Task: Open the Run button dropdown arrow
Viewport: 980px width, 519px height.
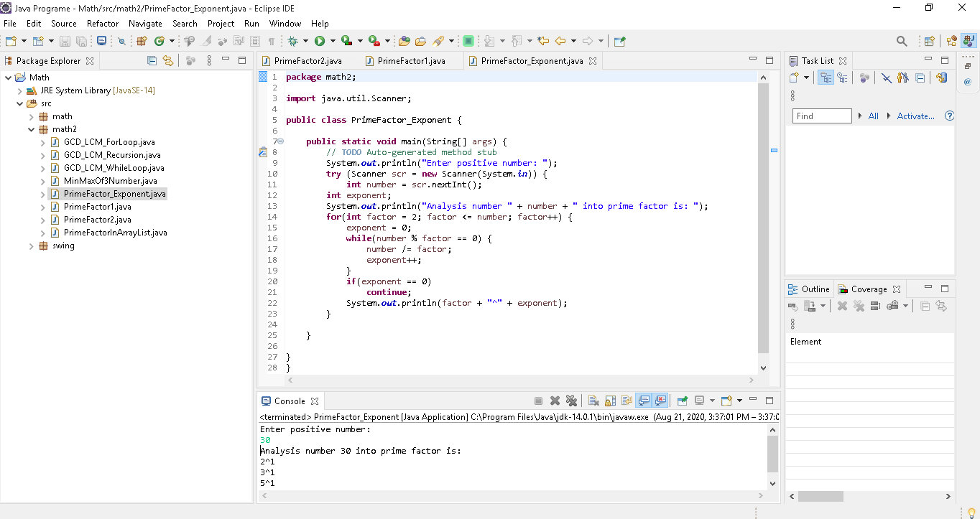Action: point(333,41)
